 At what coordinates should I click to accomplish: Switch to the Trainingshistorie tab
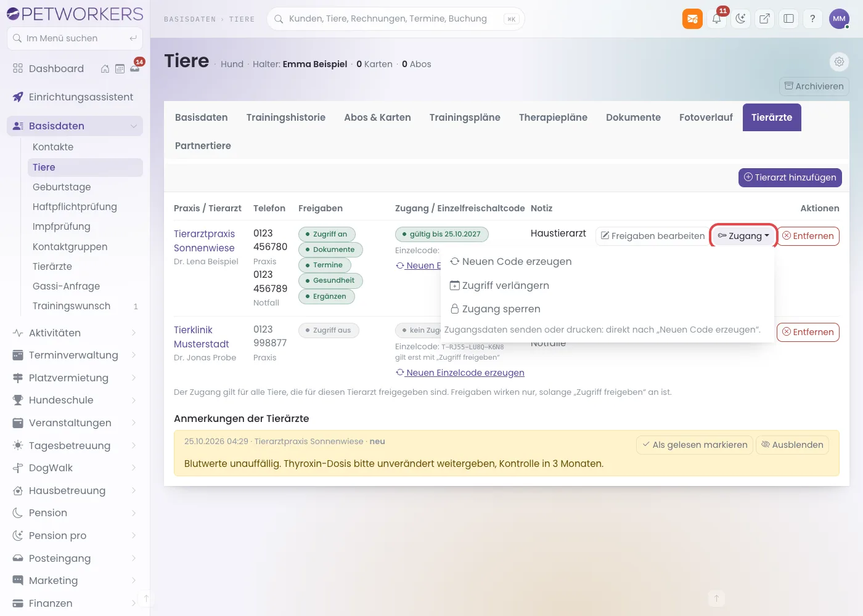[x=286, y=117]
